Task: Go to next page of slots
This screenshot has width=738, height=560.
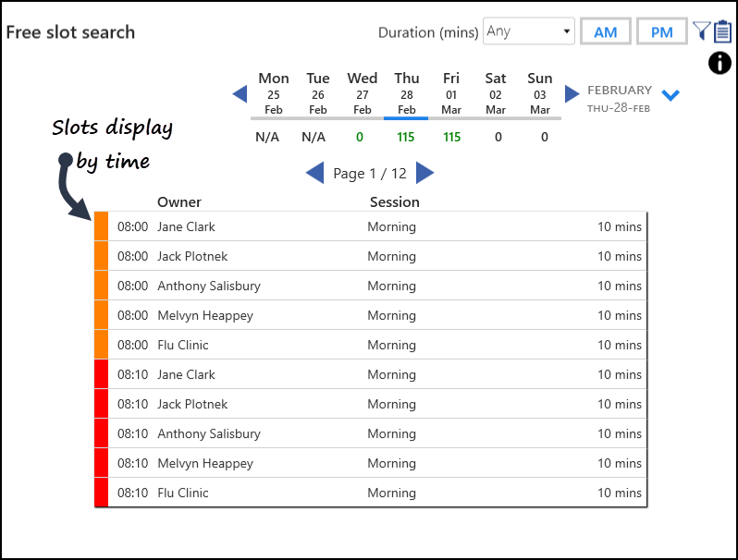Action: 424,173
